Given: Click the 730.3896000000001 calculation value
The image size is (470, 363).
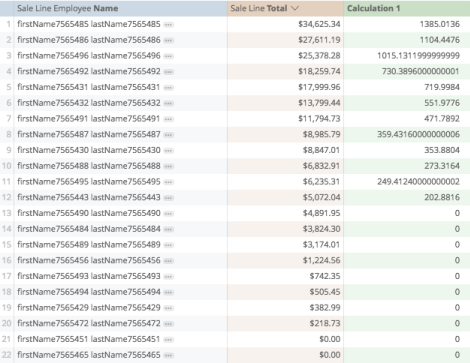Looking at the screenshot, I should pyautogui.click(x=421, y=71).
